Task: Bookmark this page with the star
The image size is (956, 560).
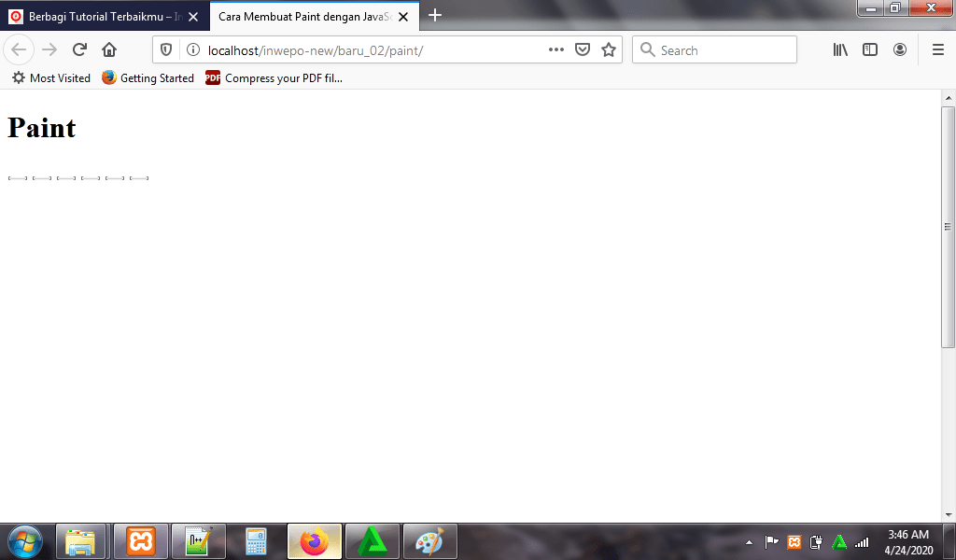Action: [609, 50]
